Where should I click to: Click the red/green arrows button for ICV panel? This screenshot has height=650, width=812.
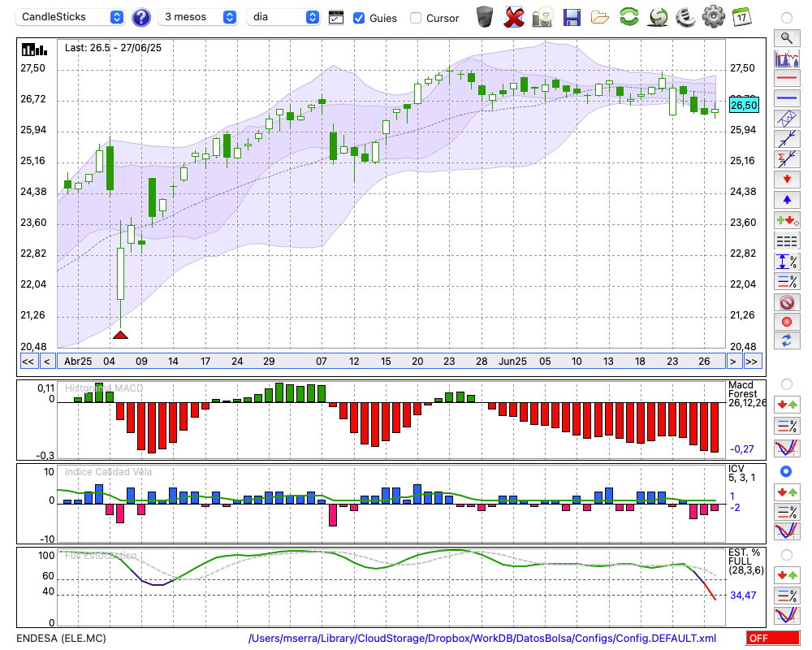[x=787, y=492]
